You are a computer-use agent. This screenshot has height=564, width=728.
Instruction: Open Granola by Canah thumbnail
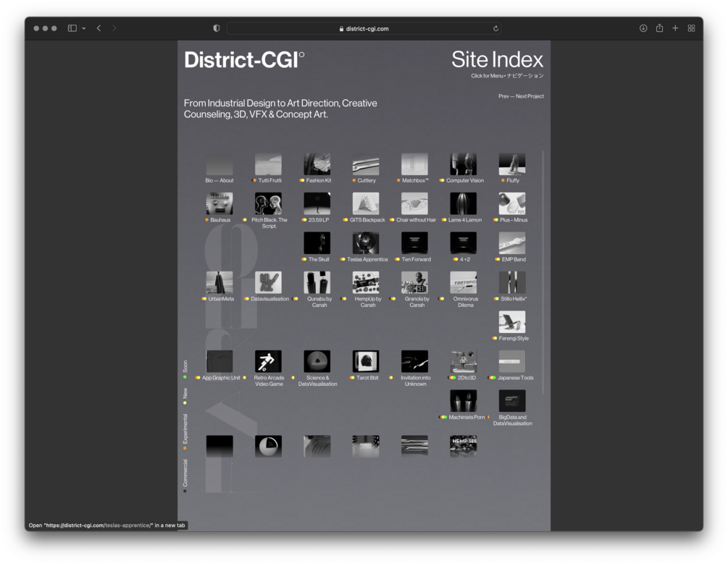coord(414,282)
